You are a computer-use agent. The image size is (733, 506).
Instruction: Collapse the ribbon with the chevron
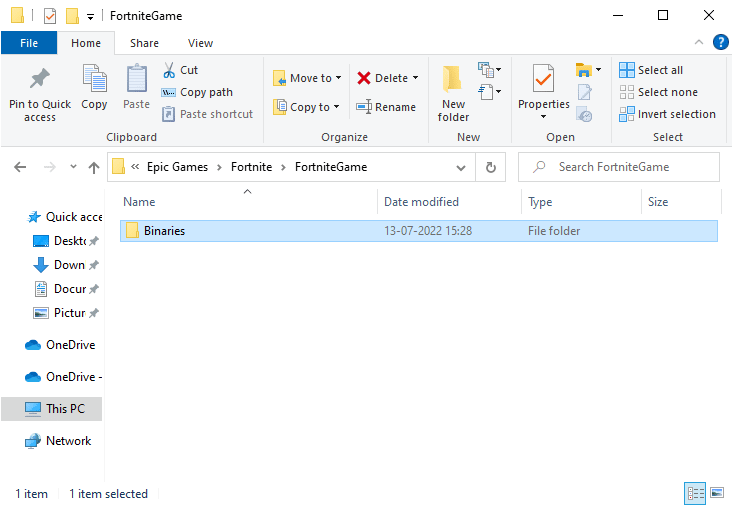pos(699,43)
